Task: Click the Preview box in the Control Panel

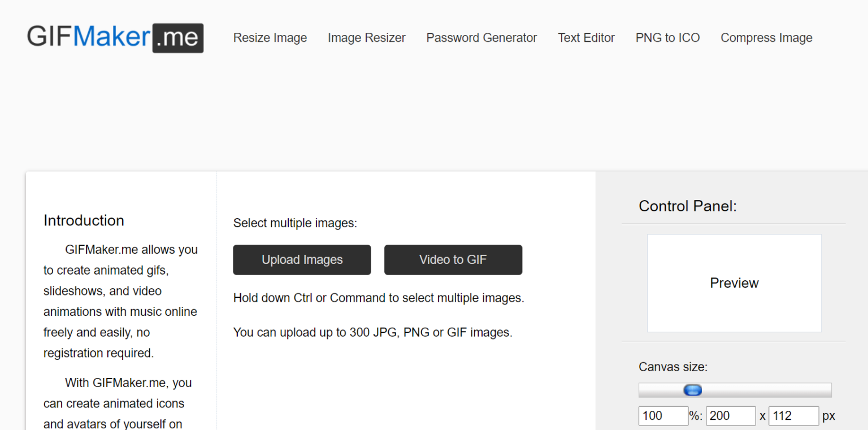Action: pos(734,283)
